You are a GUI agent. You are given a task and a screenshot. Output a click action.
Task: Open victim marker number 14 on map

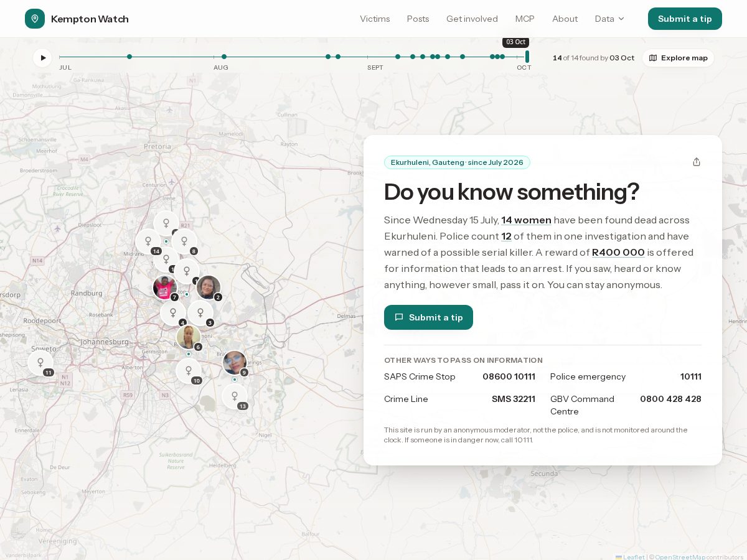[148, 241]
